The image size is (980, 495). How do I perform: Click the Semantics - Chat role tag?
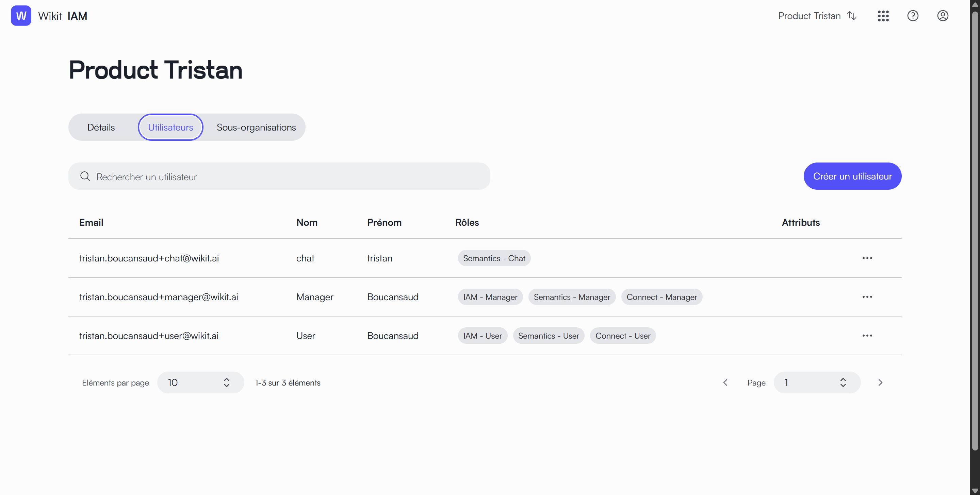(494, 258)
